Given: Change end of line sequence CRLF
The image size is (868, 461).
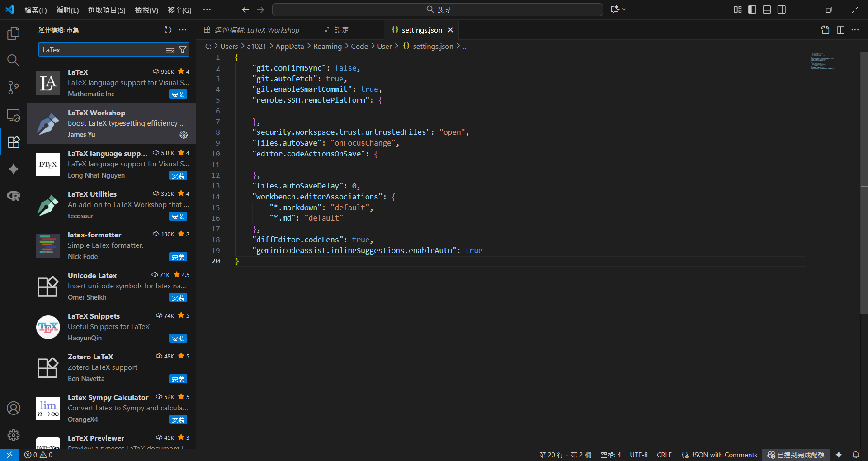Looking at the screenshot, I should tap(664, 455).
